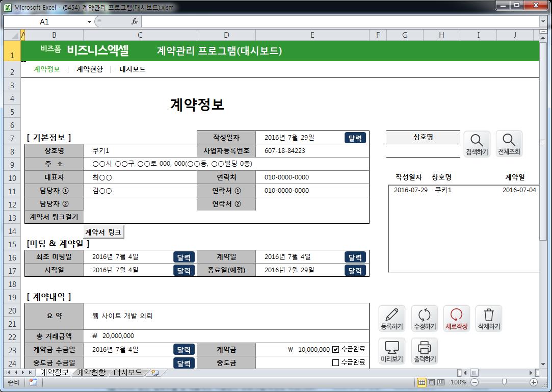Screen dimensions: 552x392
Task: Click the vertical split handle above the scrollbar
Action: pos(543,31)
